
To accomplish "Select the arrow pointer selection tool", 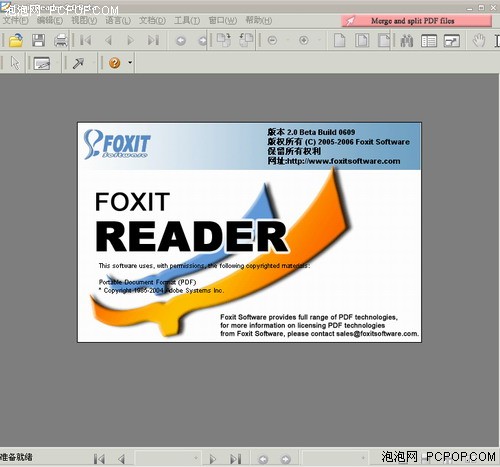I will 15,63.
